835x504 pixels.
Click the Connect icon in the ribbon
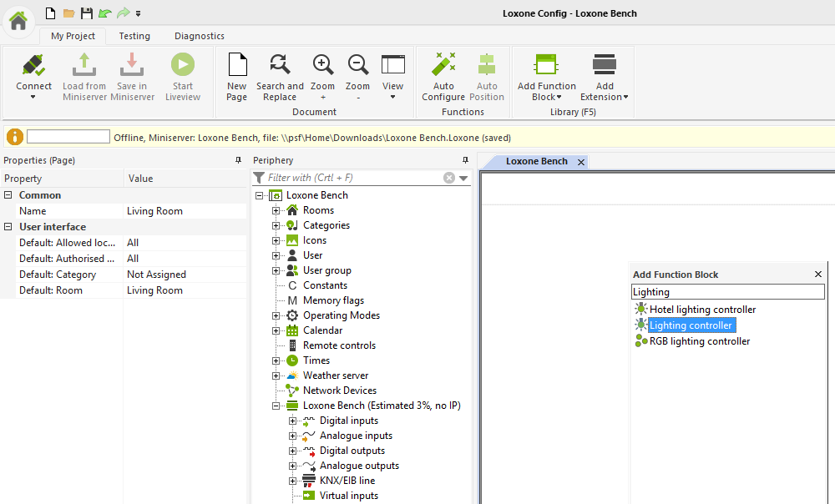[33, 66]
